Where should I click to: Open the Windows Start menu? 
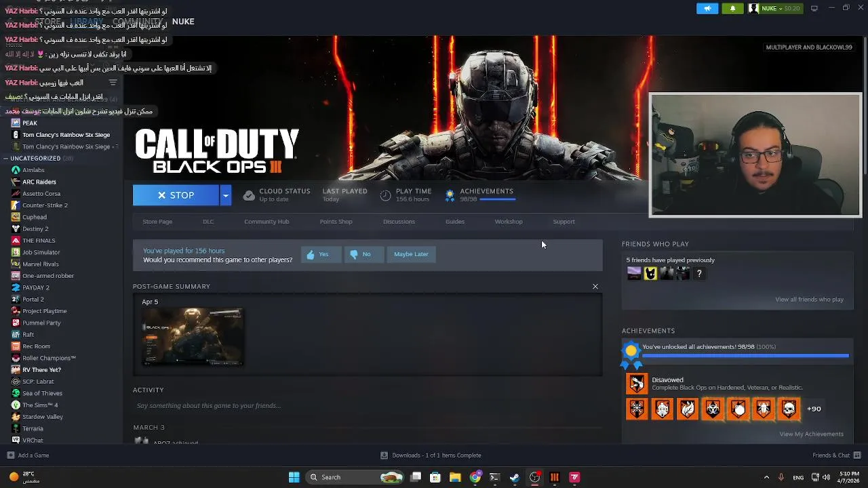(294, 477)
